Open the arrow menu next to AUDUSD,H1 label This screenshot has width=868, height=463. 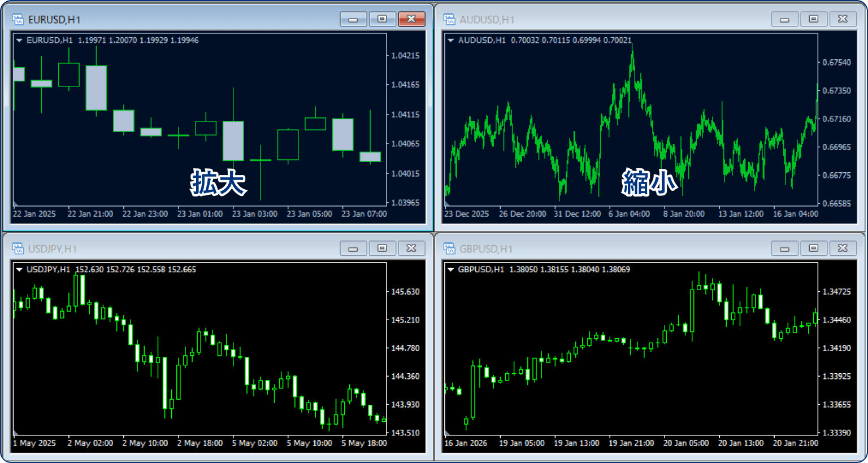point(450,41)
